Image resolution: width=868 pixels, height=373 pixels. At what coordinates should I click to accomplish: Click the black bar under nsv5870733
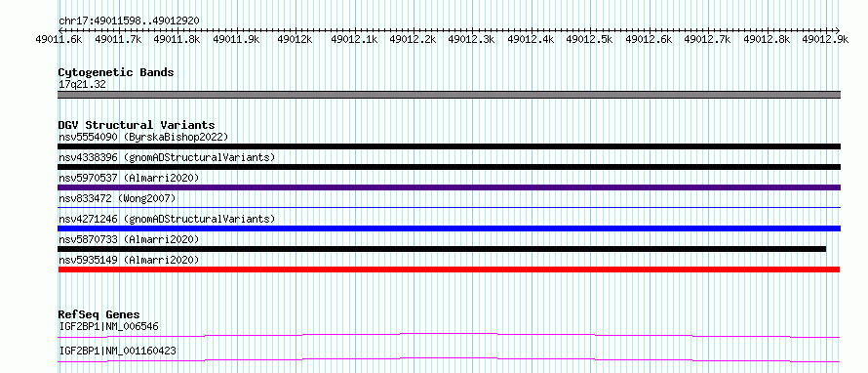[x=442, y=249]
